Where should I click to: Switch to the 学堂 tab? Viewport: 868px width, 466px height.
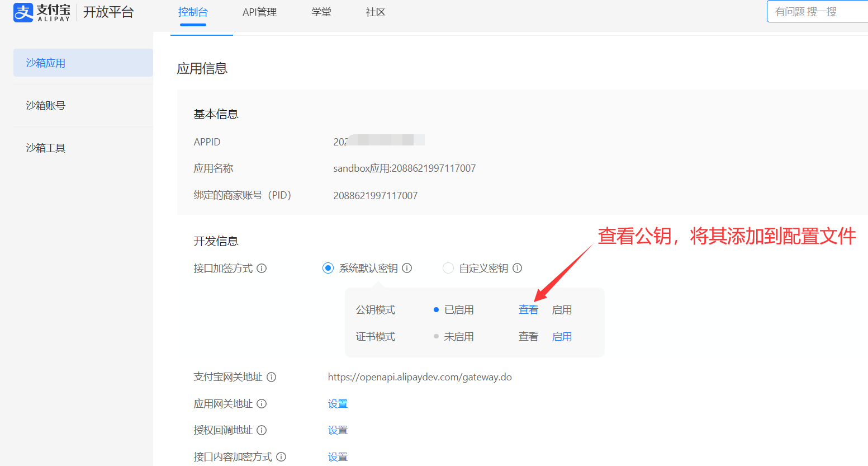(x=321, y=12)
